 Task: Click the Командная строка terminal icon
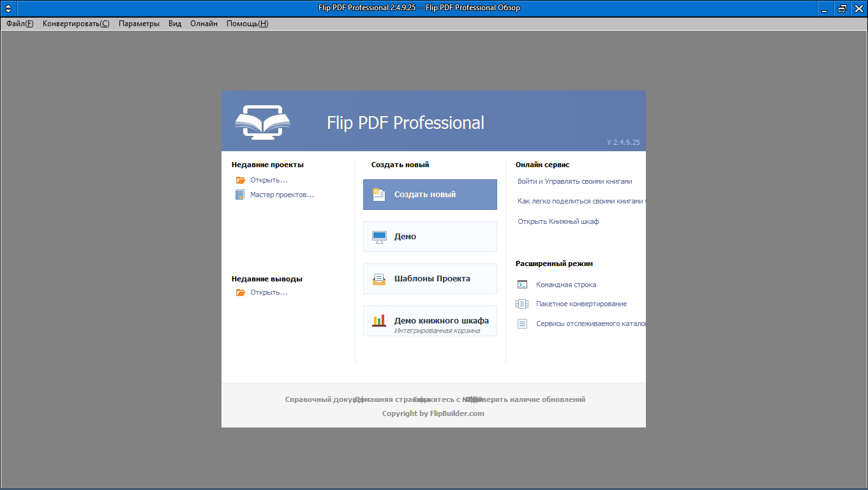(x=522, y=285)
